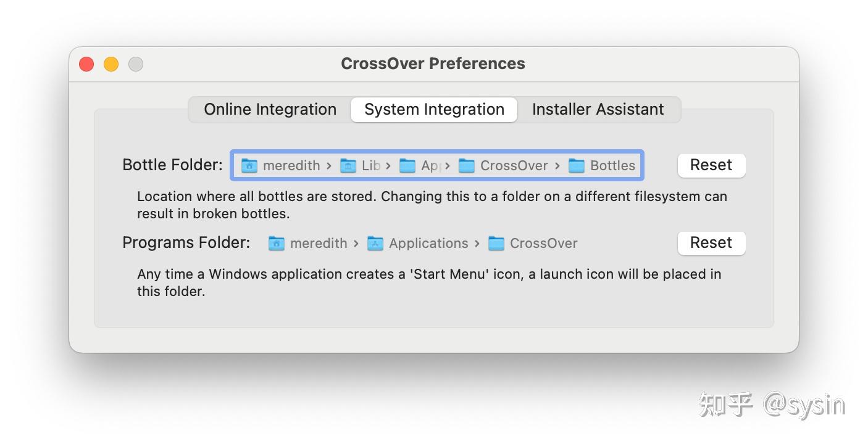868x444 pixels.
Task: Open the Library folder icon in the breadcrumb
Action: pos(347,165)
